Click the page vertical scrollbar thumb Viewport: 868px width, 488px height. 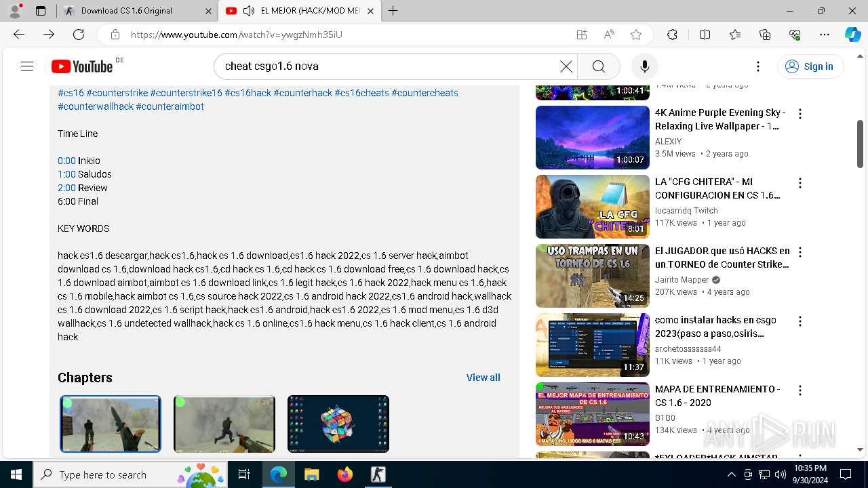[861, 144]
